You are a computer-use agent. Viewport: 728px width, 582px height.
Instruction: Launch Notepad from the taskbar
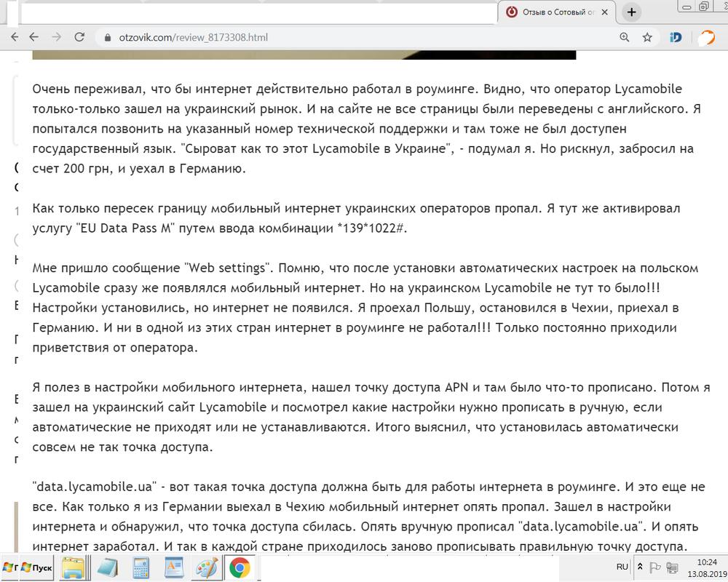[x=107, y=567]
